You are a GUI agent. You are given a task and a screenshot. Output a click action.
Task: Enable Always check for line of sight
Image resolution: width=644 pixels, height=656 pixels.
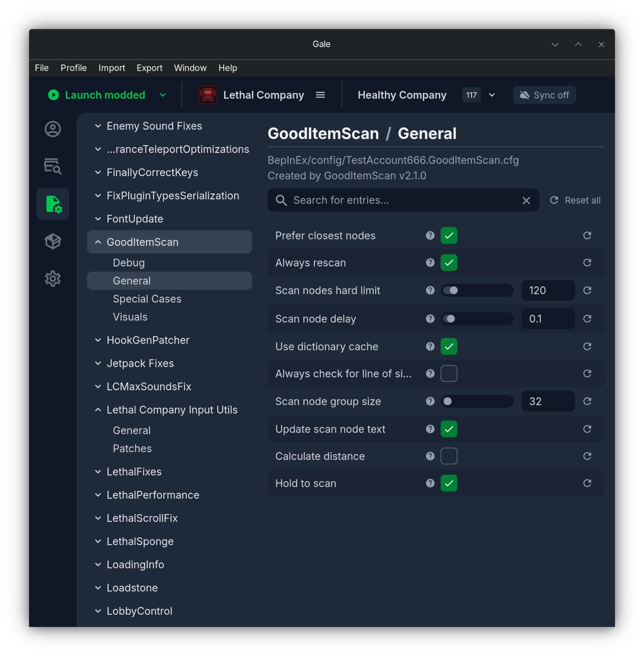(449, 374)
